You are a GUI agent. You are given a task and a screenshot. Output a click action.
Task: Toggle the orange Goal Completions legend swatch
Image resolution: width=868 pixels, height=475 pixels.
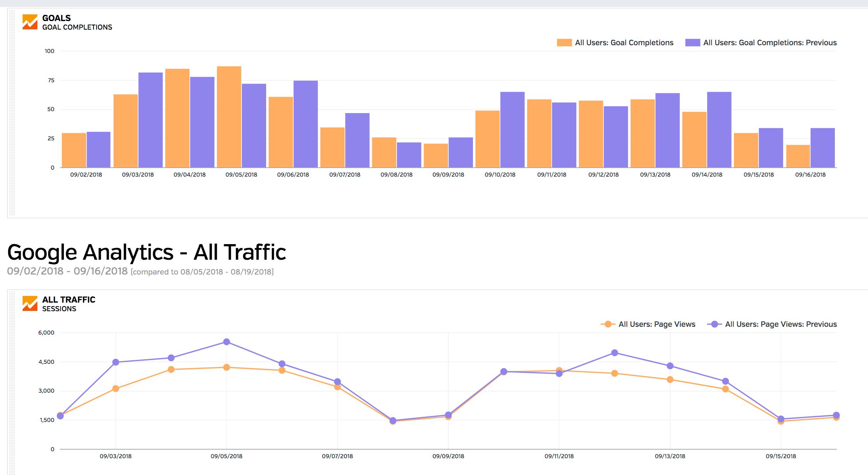point(564,43)
